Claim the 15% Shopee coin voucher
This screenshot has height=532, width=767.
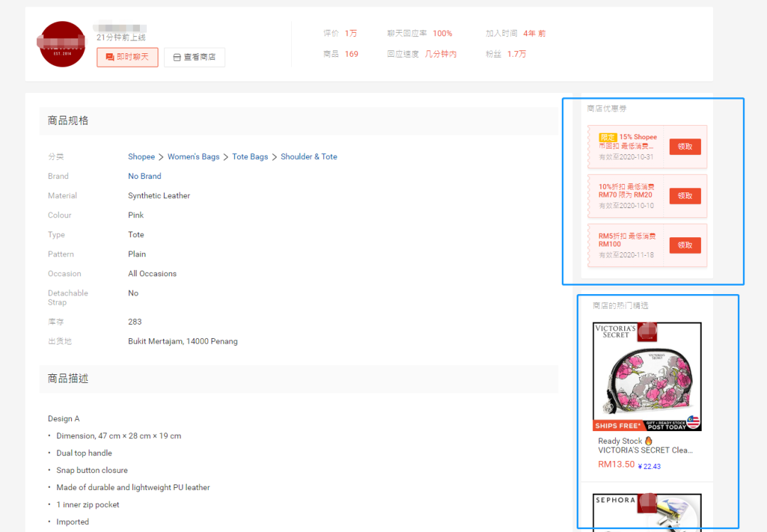pos(685,147)
